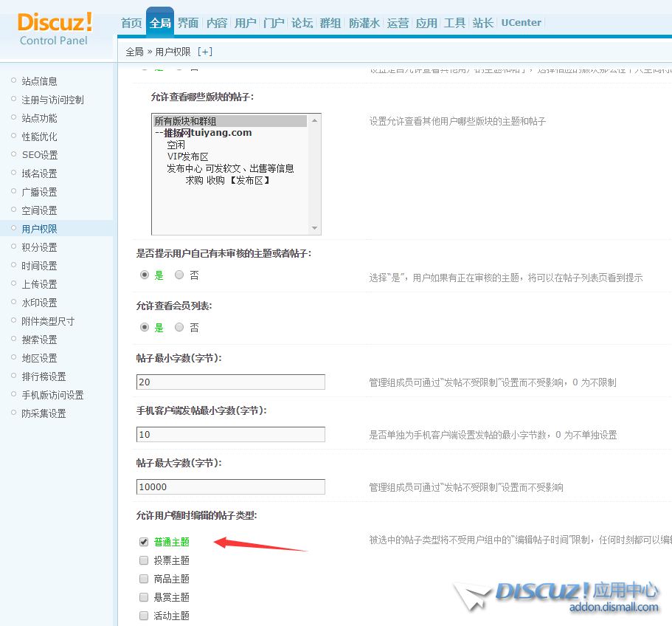Open the 论坛 top navigation tab
Screen dimensions: 672x626
[x=302, y=23]
